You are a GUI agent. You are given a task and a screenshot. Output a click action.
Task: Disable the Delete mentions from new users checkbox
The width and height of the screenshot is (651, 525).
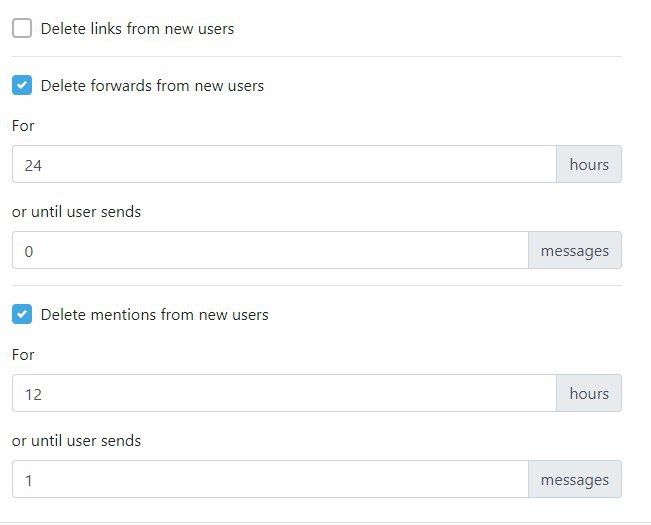click(22, 314)
